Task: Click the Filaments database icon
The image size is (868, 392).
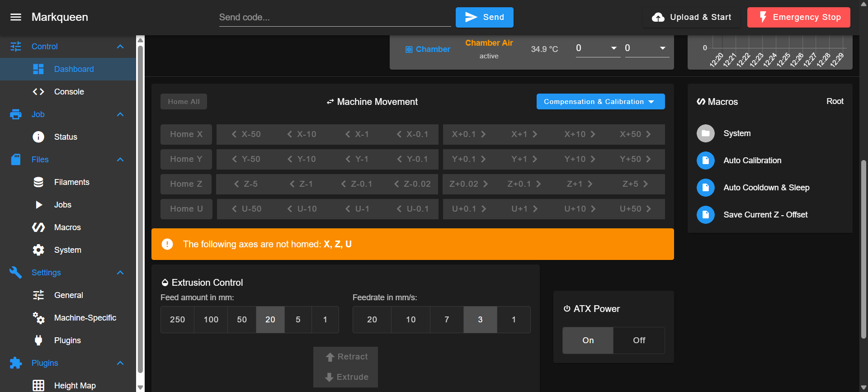Action: (38, 182)
